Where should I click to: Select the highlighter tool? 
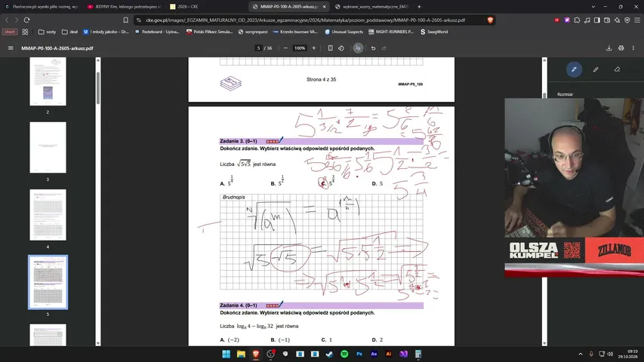tap(596, 69)
